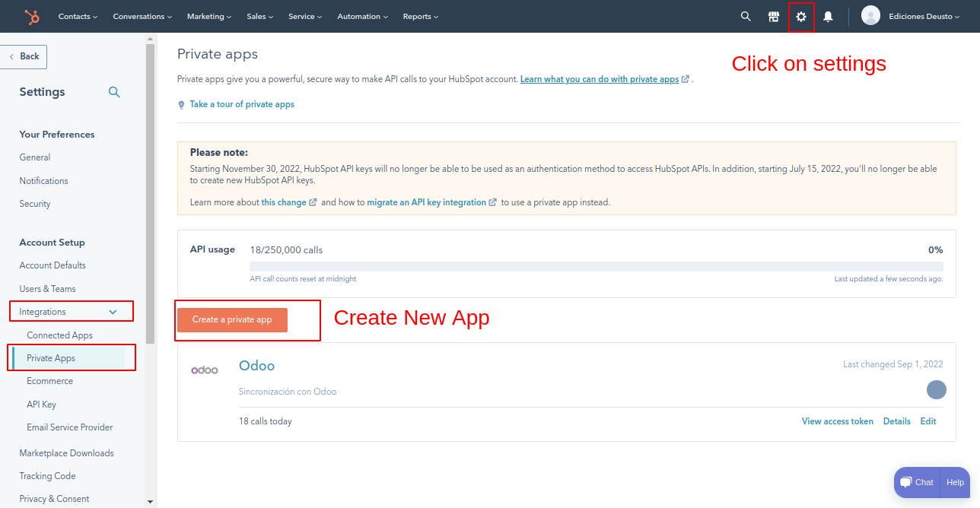The image size is (980, 508).
Task: Open the Chat bubble widget
Action: coord(917,482)
